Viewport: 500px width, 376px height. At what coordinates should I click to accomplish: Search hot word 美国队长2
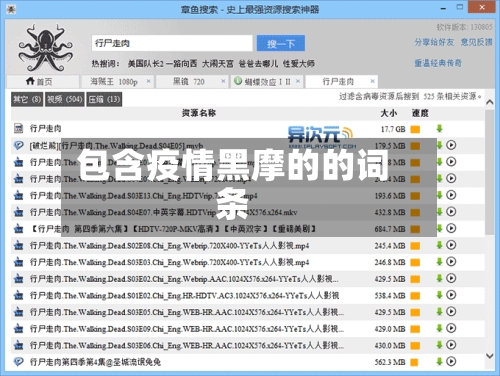[x=145, y=64]
